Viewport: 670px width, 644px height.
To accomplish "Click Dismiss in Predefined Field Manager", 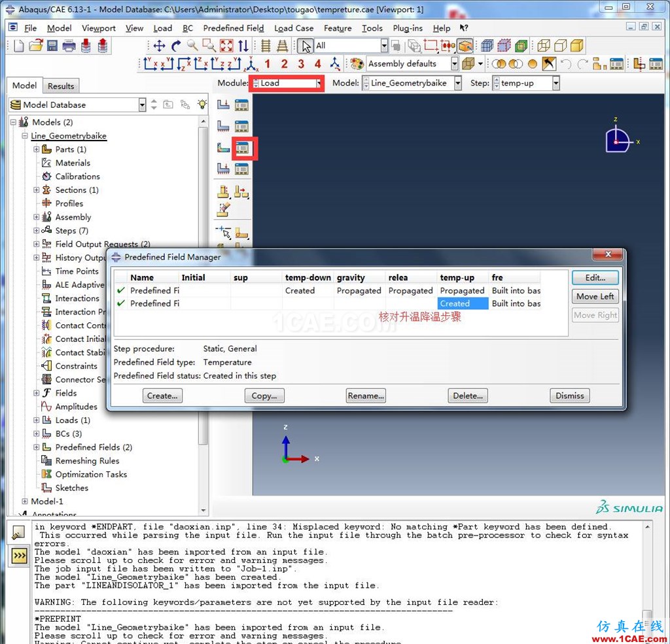I will coord(570,396).
